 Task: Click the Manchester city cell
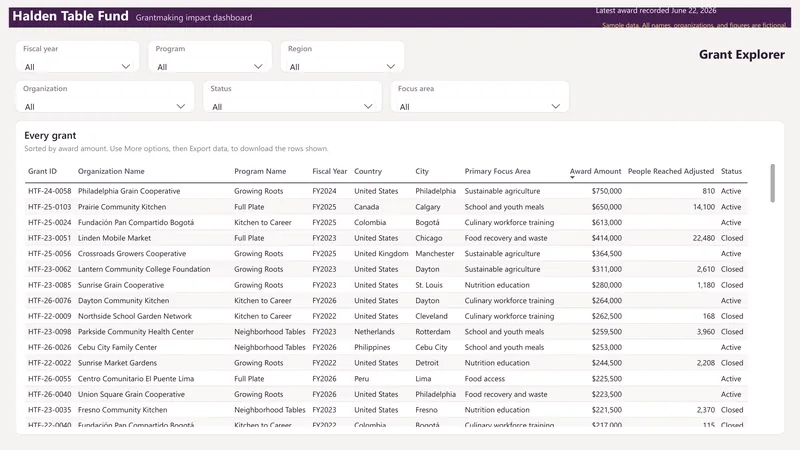pyautogui.click(x=435, y=254)
